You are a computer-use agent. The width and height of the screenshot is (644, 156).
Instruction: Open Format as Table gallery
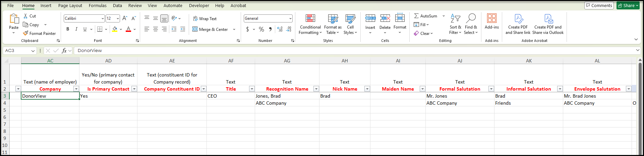click(x=333, y=24)
